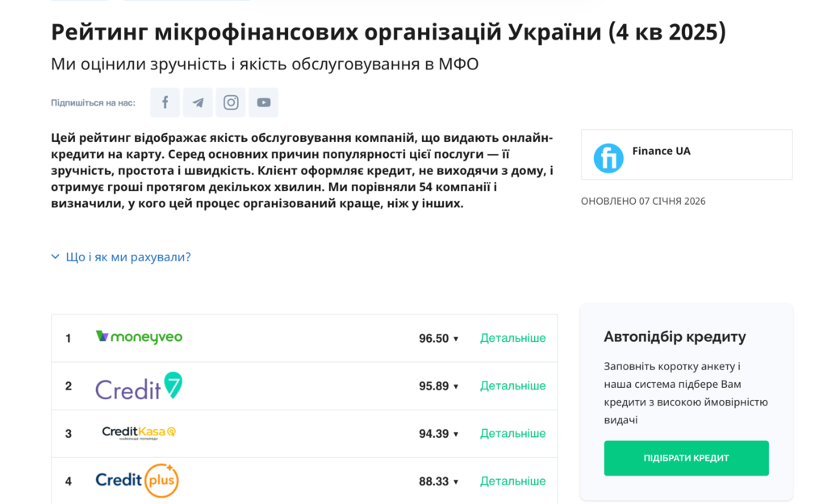Click the Credit7 logo

point(139,386)
